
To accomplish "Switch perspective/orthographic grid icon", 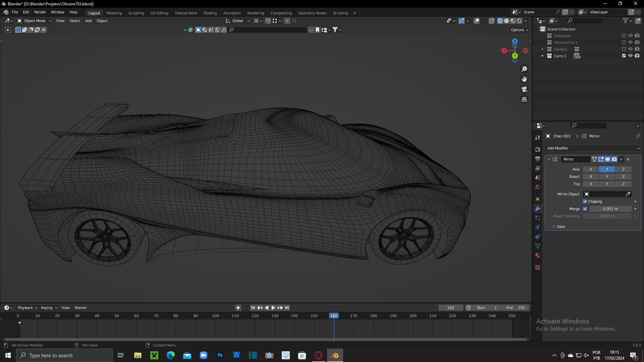I will (524, 100).
